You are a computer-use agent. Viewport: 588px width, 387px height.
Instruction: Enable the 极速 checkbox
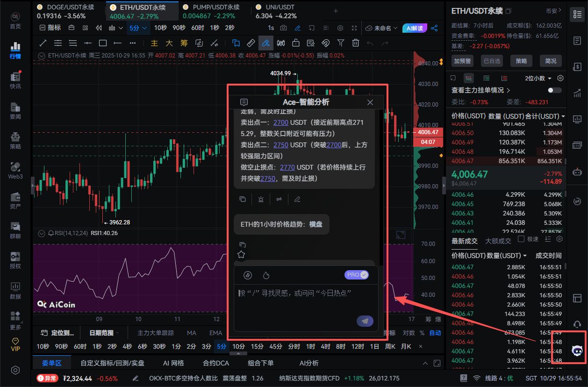coord(522,239)
